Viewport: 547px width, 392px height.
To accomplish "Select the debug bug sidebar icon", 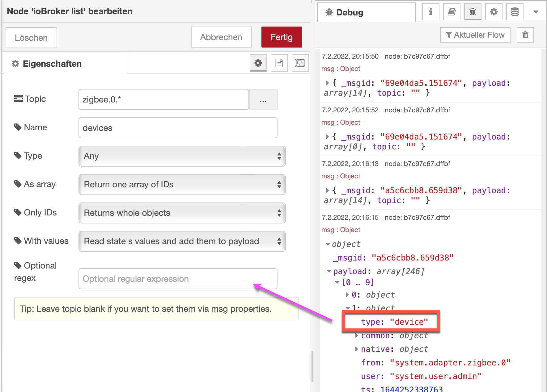I will (x=473, y=12).
